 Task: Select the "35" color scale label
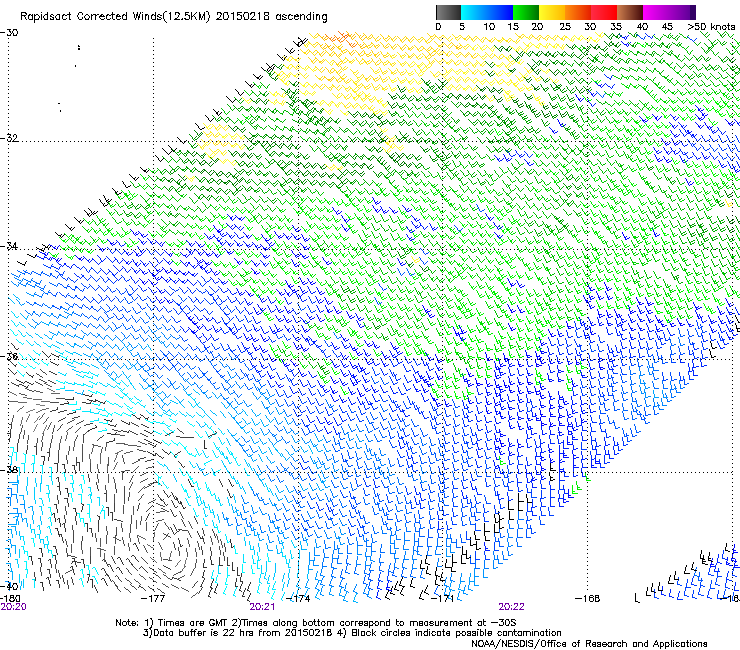(616, 27)
